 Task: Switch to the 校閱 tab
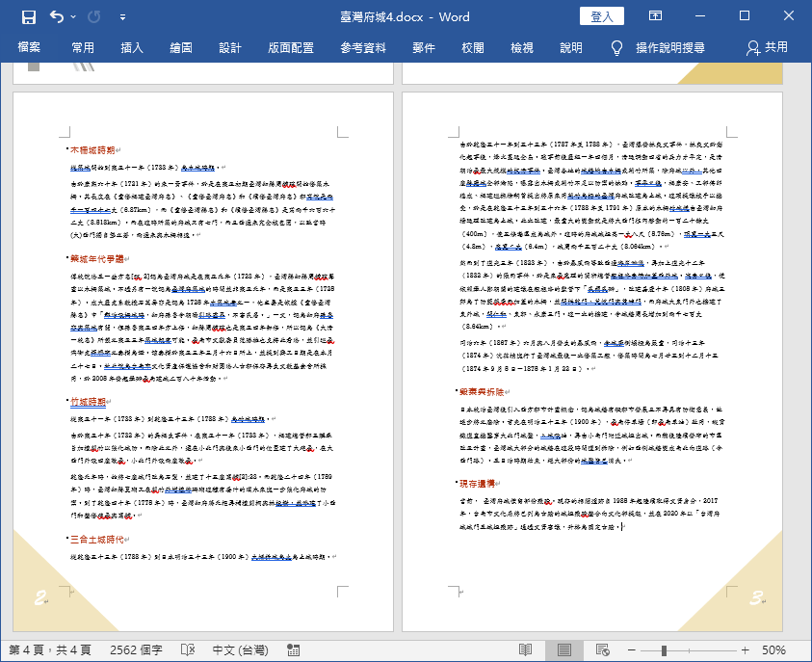click(x=473, y=47)
